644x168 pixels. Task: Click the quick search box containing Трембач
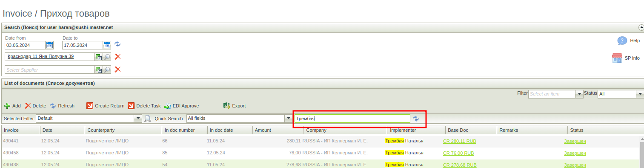(x=352, y=119)
